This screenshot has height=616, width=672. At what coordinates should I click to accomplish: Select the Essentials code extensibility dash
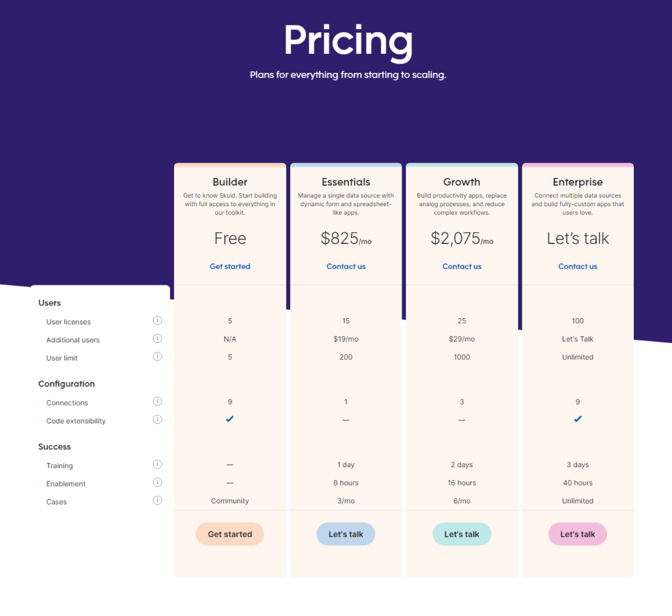coord(346,419)
